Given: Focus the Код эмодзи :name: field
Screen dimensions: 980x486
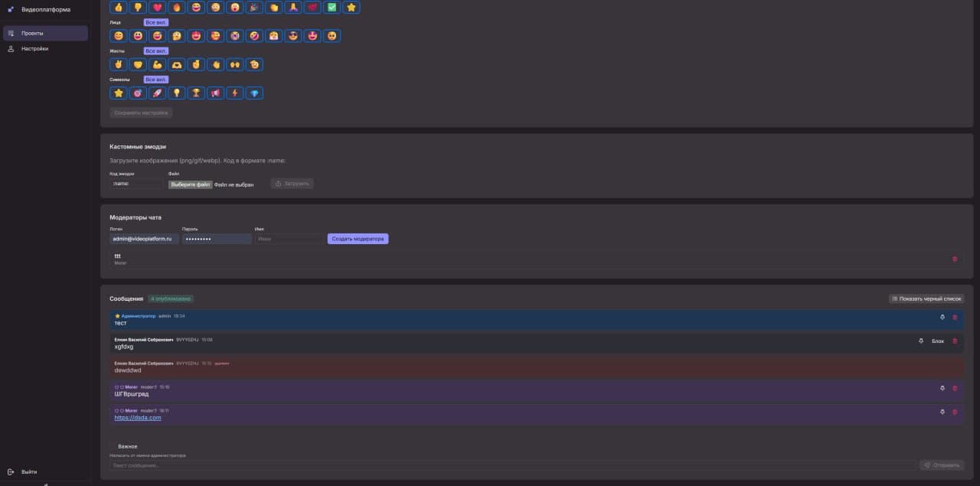Looking at the screenshot, I should (x=136, y=184).
